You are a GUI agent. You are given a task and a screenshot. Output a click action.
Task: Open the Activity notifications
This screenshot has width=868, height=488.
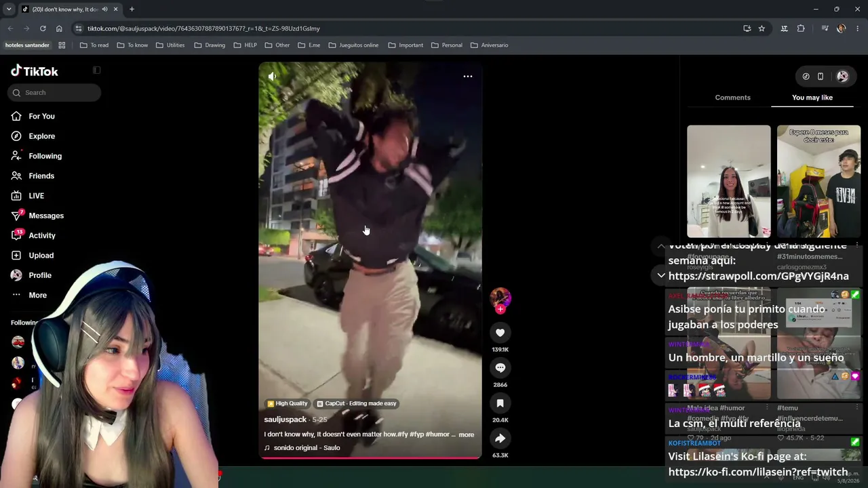(33, 235)
